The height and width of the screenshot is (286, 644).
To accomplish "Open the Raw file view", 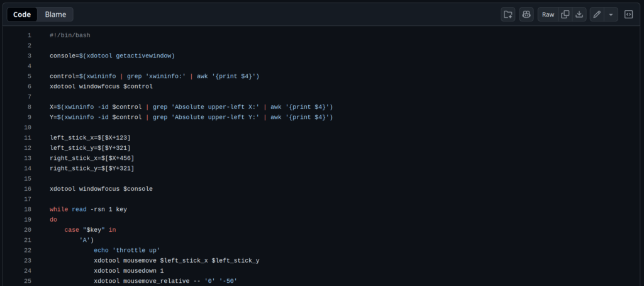I will pos(548,14).
